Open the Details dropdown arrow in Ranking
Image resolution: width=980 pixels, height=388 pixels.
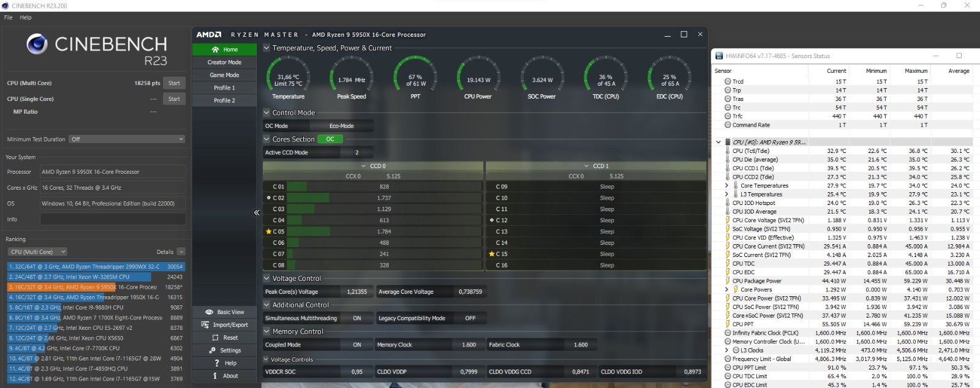[181, 252]
